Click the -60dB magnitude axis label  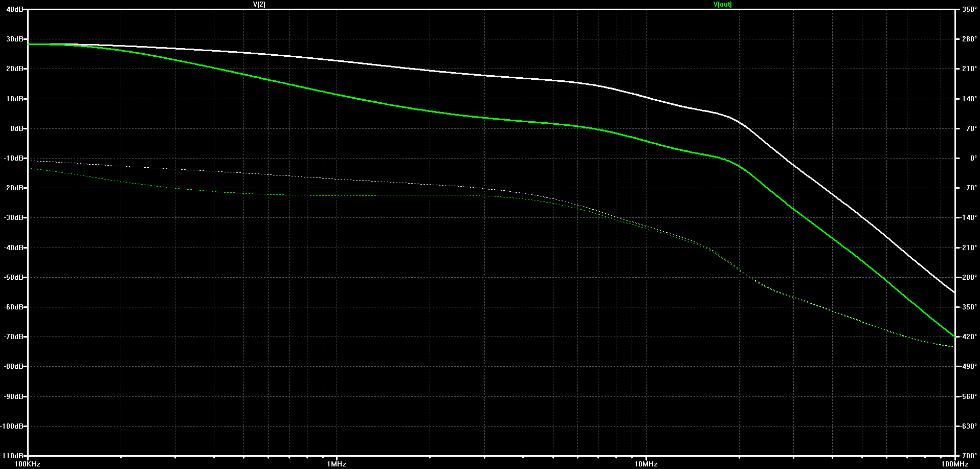[14, 307]
